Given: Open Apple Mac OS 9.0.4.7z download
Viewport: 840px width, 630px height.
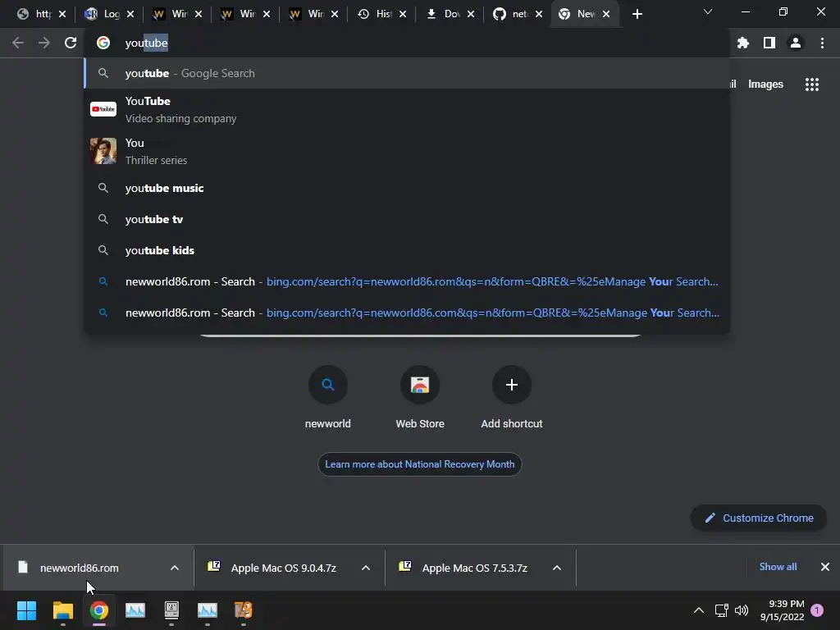Looking at the screenshot, I should 283,568.
